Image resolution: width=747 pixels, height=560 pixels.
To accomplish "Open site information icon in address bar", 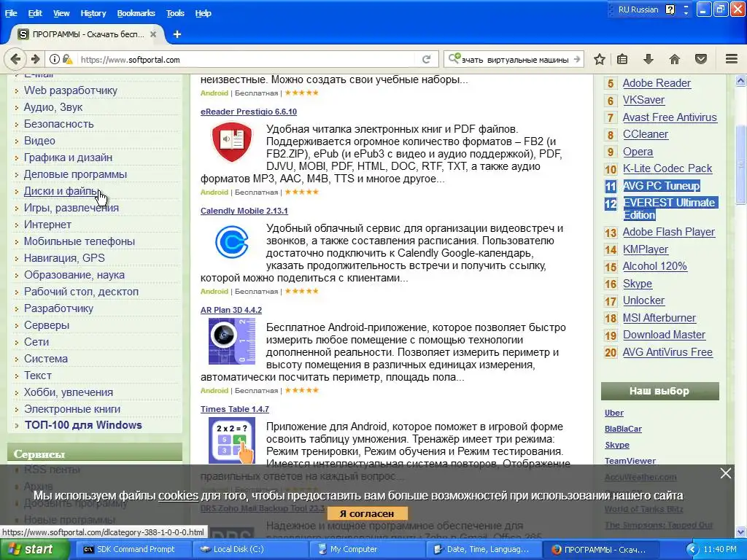I will tap(55, 59).
